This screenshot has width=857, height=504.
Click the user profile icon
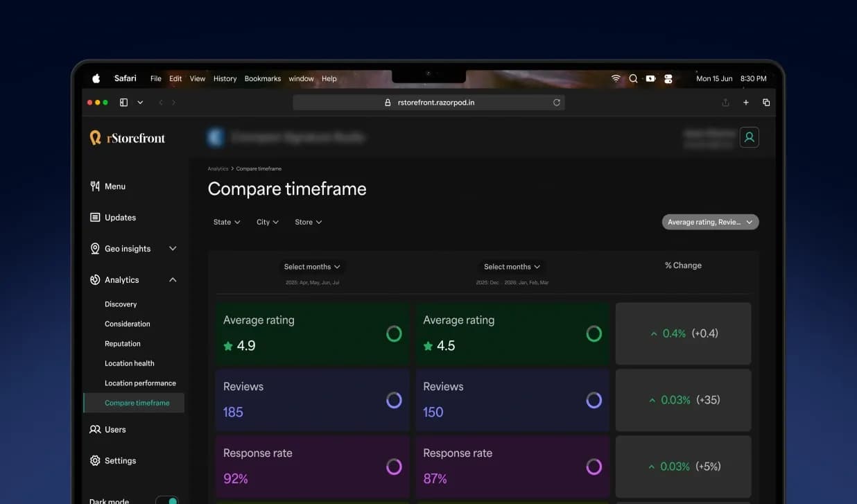[749, 137]
